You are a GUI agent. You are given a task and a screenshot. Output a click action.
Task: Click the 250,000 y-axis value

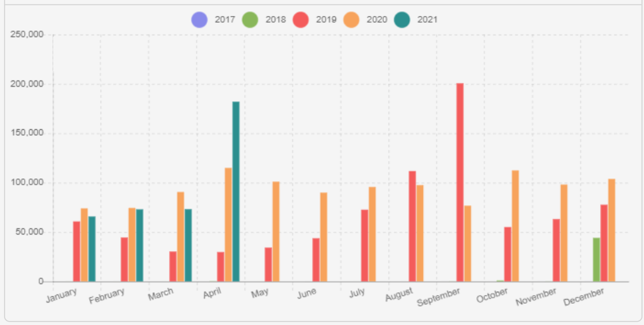coord(26,35)
